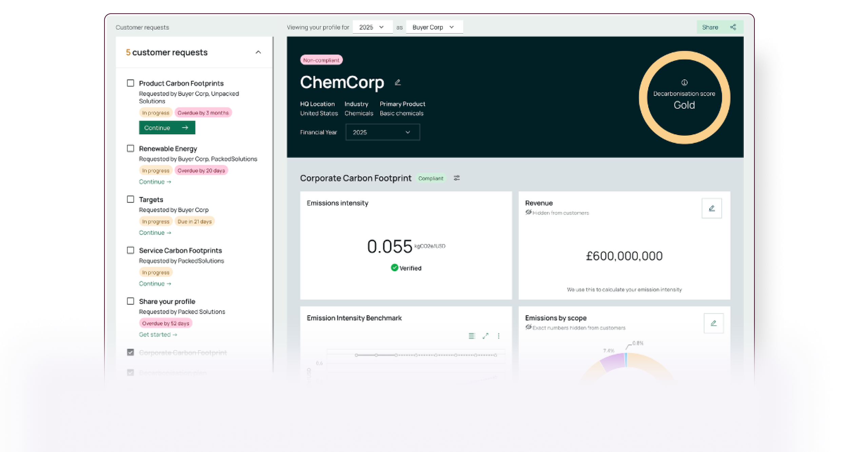The height and width of the screenshot is (452, 868).
Task: Collapse the 5 customer requests panel
Action: 258,52
